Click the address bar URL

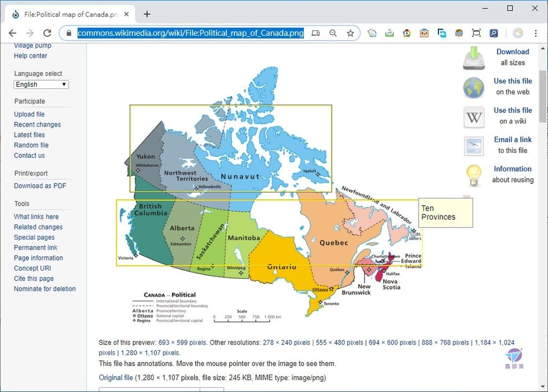191,33
